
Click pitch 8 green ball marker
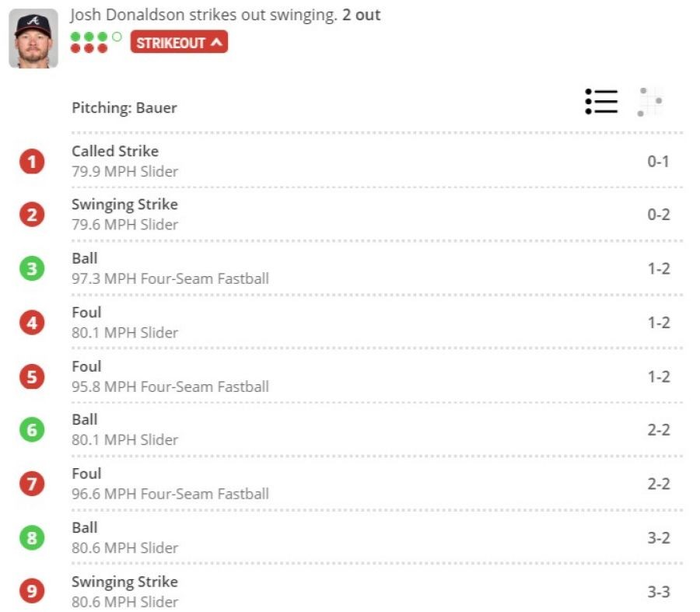[32, 538]
